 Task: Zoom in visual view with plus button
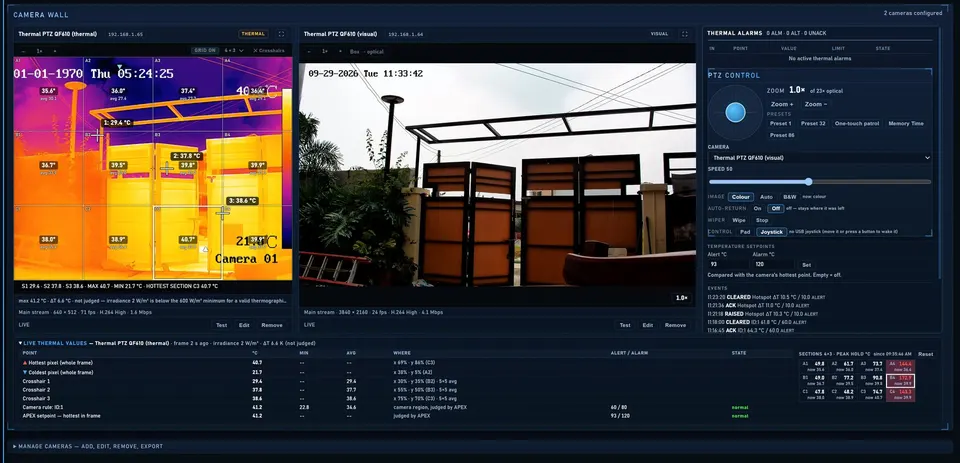[x=340, y=52]
